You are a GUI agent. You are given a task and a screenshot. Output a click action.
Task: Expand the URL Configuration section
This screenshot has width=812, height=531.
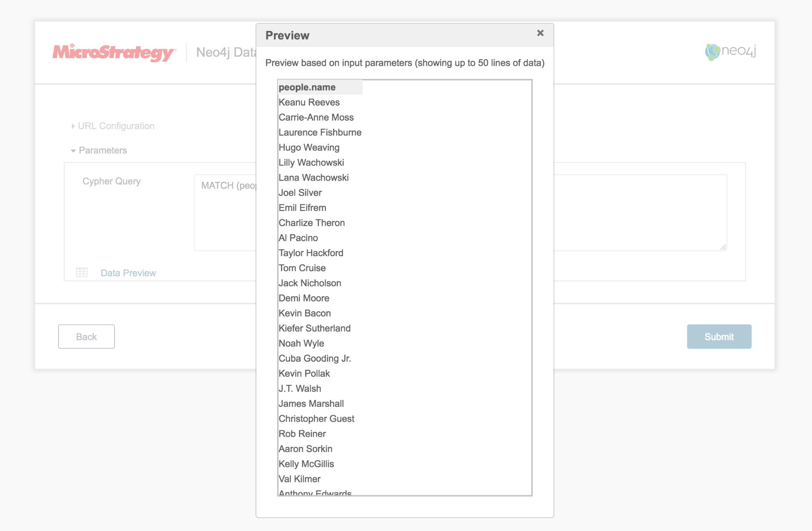click(116, 126)
